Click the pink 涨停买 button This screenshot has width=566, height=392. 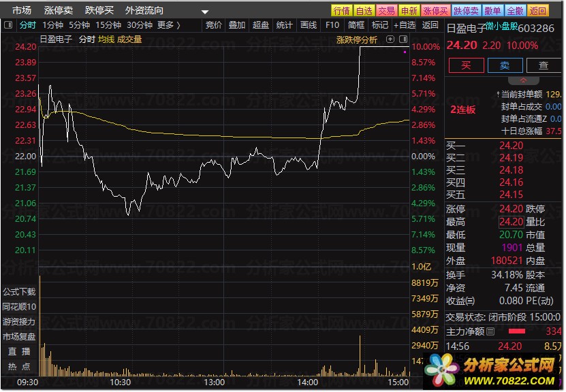click(435, 10)
